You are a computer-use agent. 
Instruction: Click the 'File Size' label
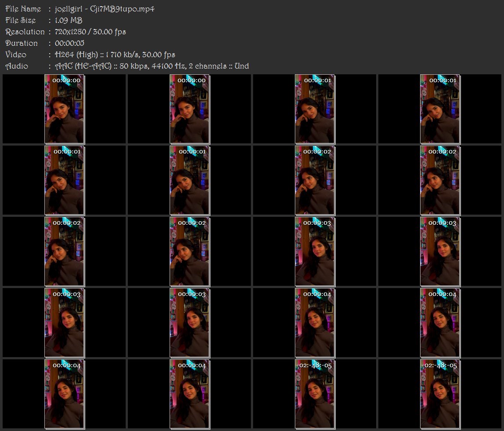(21, 20)
